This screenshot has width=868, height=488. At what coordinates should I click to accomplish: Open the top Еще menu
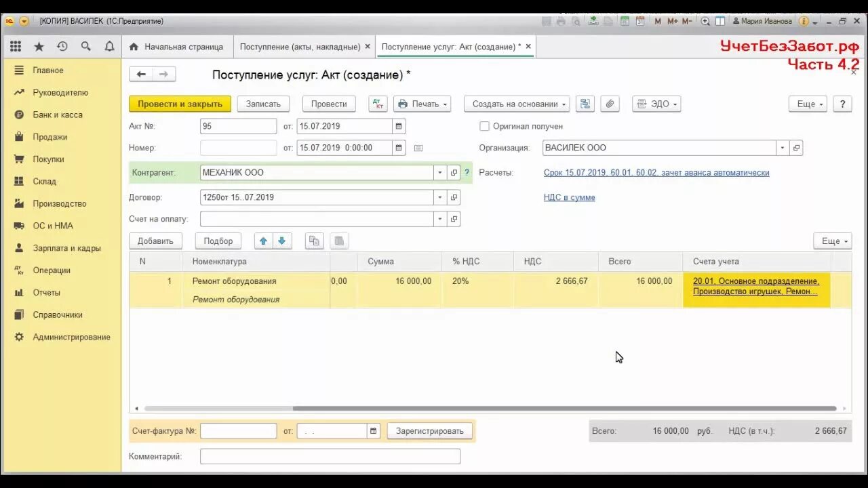[808, 104]
